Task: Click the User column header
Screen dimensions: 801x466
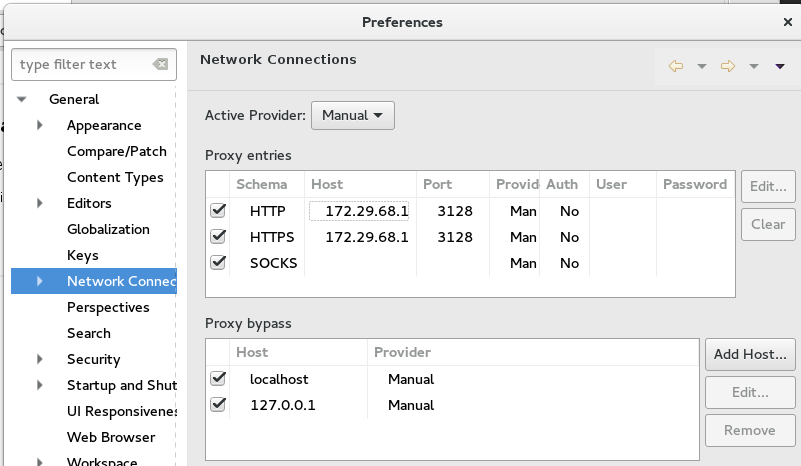Action: pyautogui.click(x=623, y=184)
